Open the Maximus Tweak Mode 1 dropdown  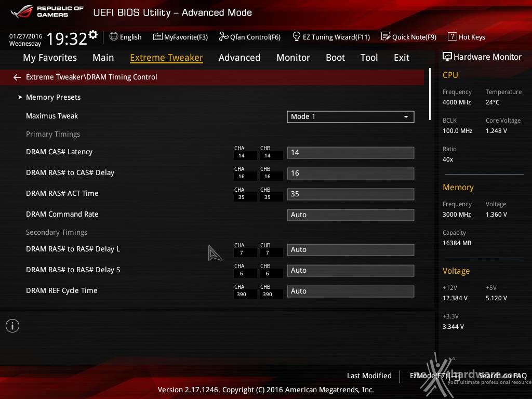(351, 117)
